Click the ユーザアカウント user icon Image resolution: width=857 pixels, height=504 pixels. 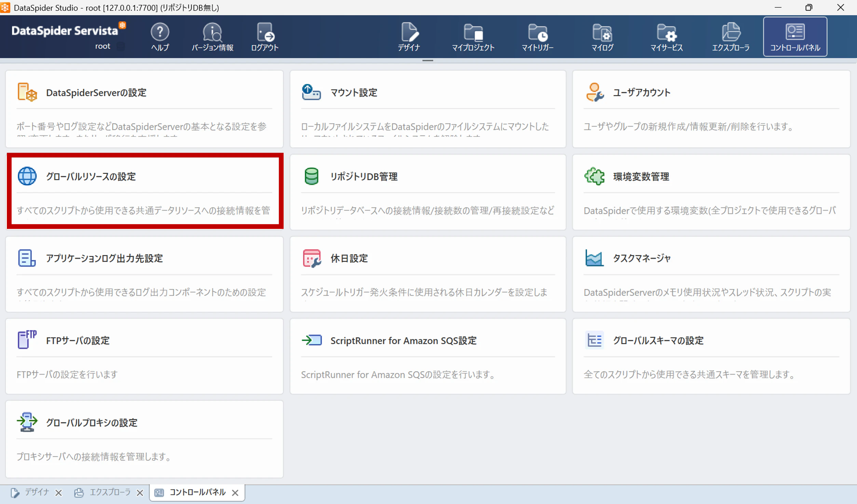pos(595,92)
